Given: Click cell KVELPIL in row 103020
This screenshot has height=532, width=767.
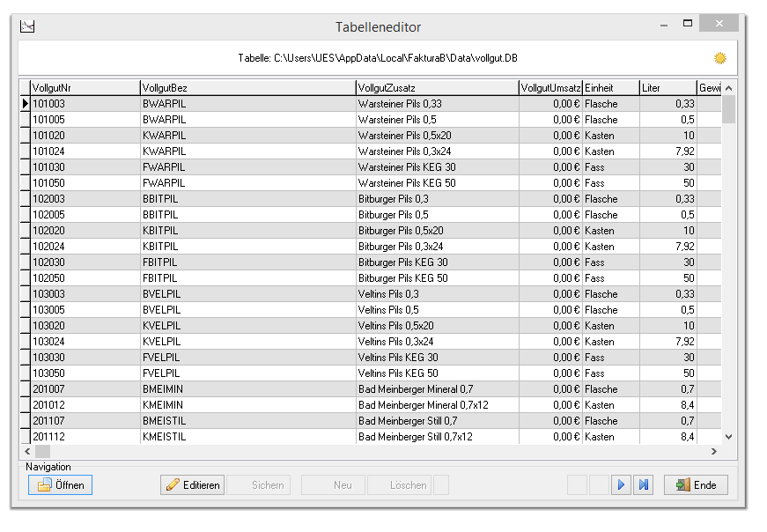Looking at the screenshot, I should pos(248,326).
